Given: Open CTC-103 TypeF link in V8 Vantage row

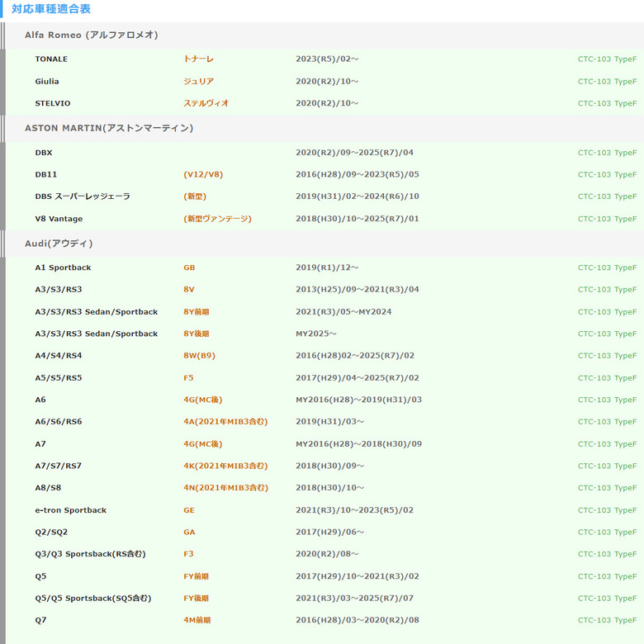Looking at the screenshot, I should coord(607,219).
